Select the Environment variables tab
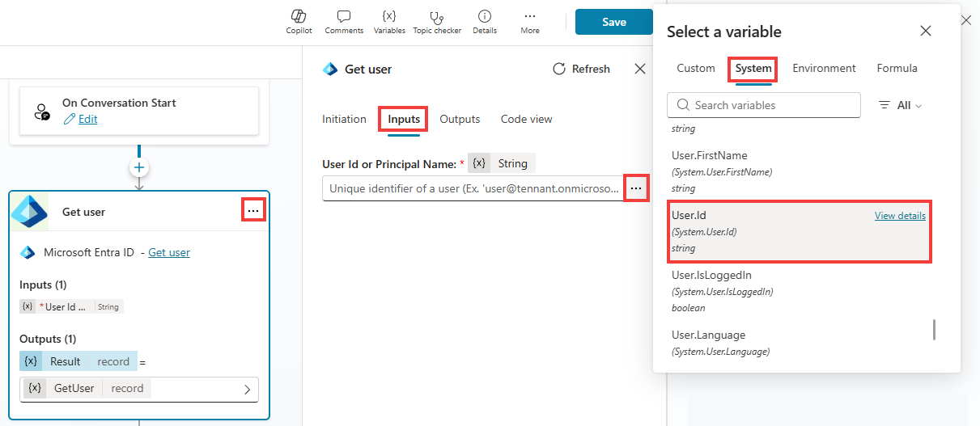Screen dimensions: 980x426 pos(824,69)
